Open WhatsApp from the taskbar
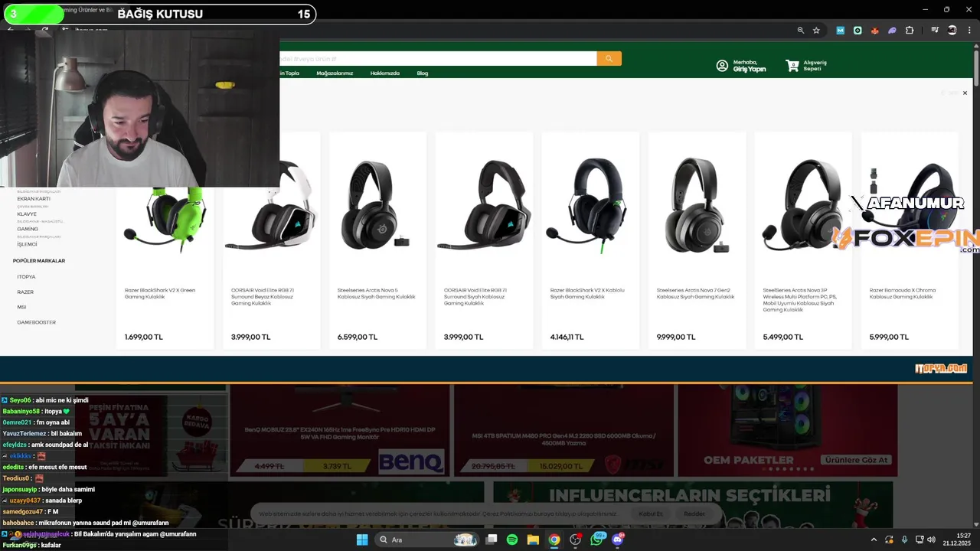Screen dimensions: 980x551 tap(596, 540)
